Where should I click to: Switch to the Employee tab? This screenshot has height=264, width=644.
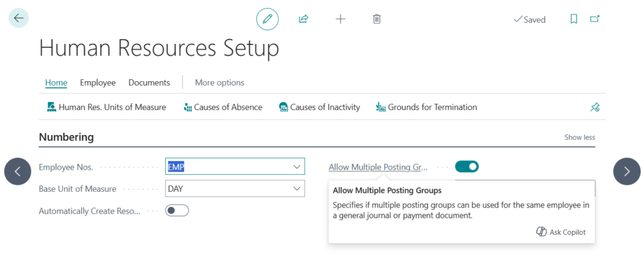[x=97, y=82]
